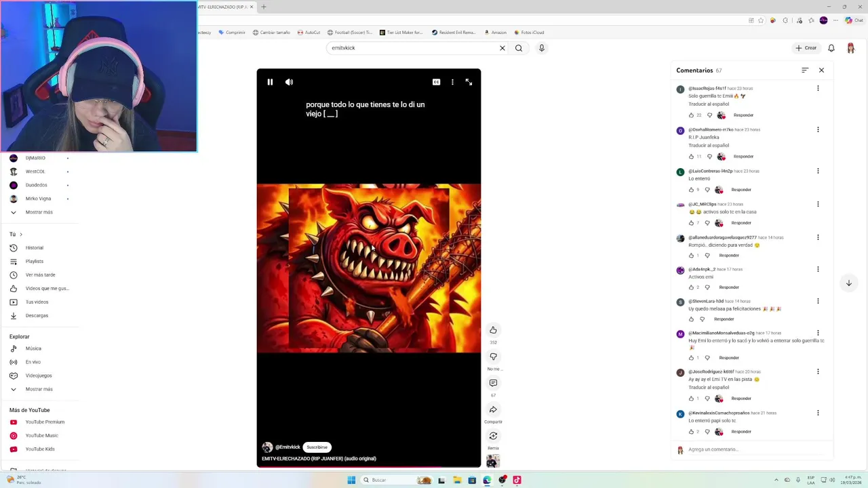Click the search magnifier button
Screen dimensions: 868x488
coord(519,48)
